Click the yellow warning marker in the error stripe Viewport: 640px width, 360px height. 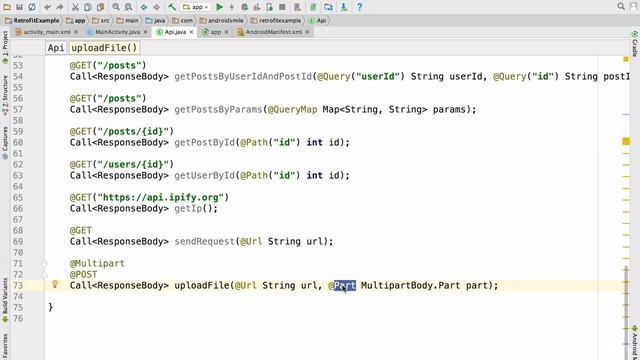(626, 141)
